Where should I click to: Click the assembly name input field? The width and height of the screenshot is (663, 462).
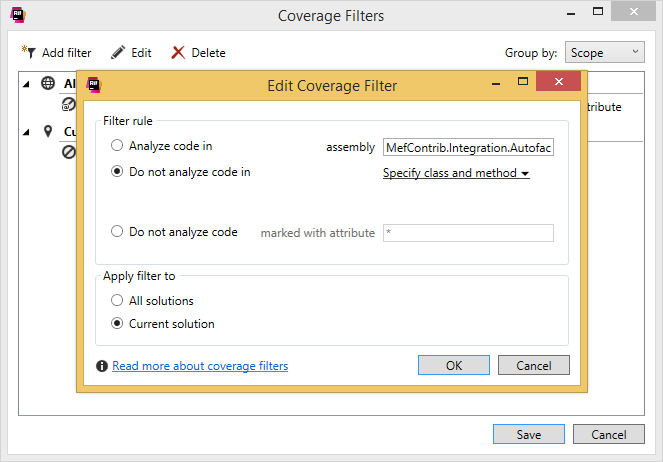click(468, 147)
